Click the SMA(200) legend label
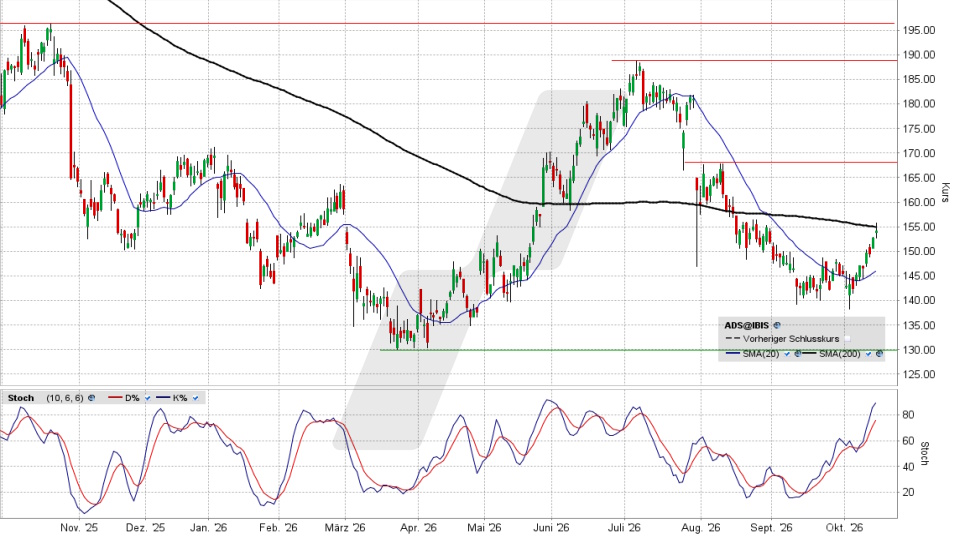This screenshot has width=960, height=540. 839,354
